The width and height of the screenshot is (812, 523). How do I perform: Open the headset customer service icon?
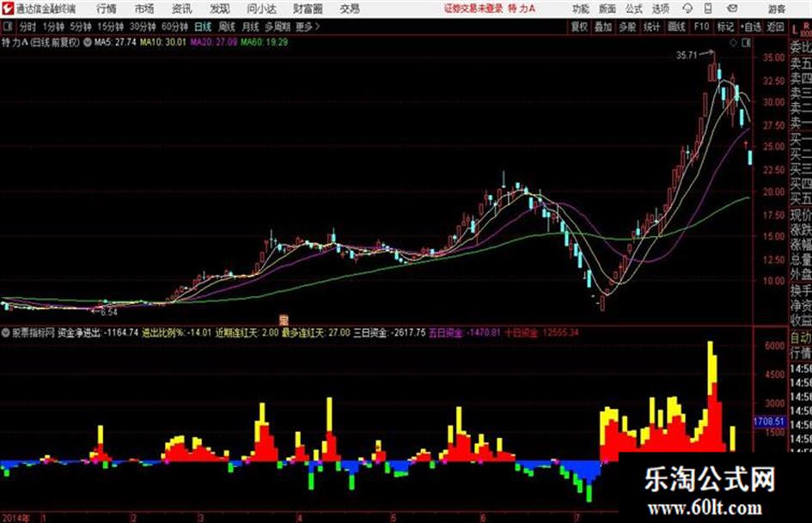click(687, 9)
